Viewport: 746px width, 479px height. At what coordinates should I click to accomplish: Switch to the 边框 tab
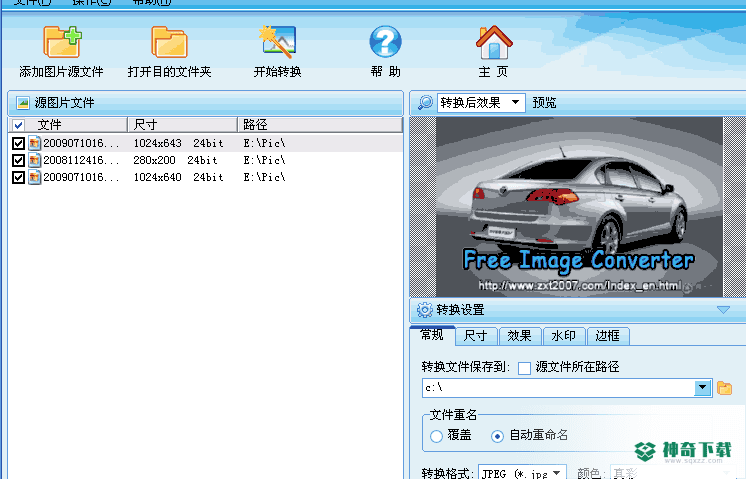click(608, 336)
